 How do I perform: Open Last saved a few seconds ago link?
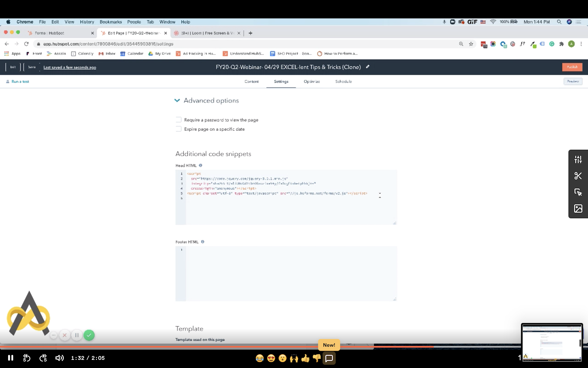click(x=70, y=67)
